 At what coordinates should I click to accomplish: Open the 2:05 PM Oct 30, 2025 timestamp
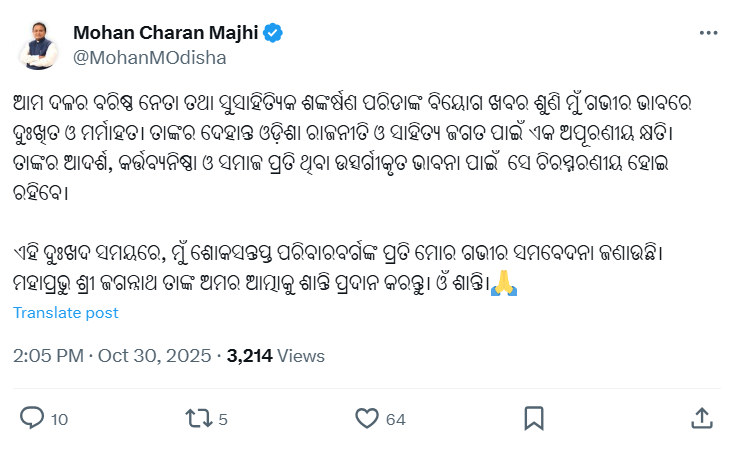click(112, 355)
